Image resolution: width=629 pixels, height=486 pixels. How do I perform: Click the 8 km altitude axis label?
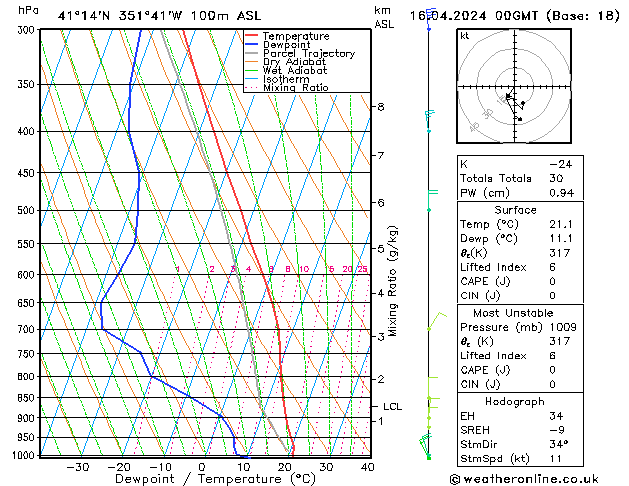point(381,107)
